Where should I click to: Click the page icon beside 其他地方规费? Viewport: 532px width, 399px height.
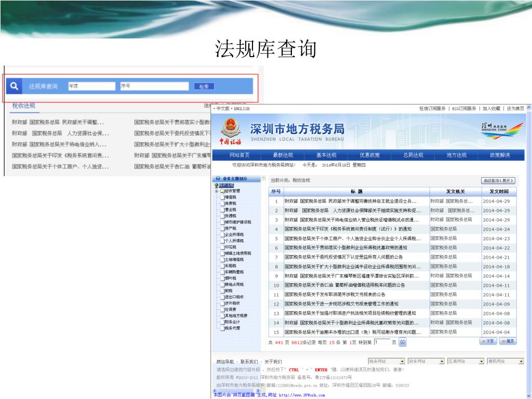(222, 316)
